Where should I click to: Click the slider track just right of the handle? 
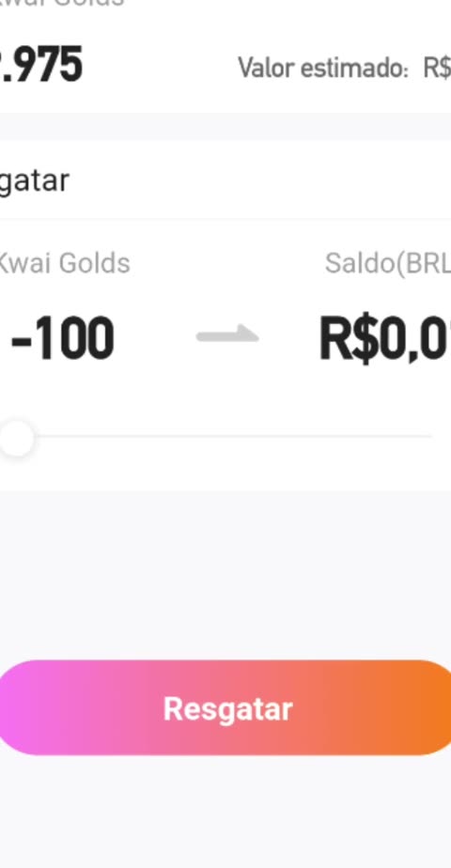pos(50,437)
